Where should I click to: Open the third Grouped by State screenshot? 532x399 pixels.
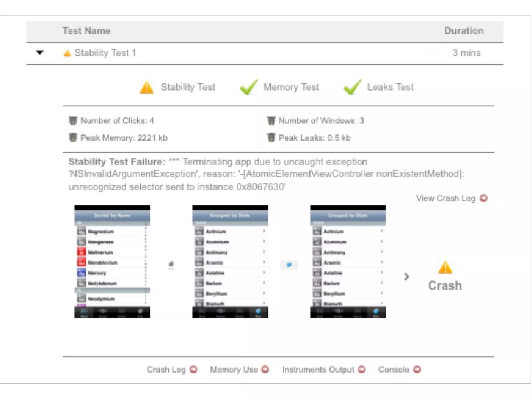(348, 262)
